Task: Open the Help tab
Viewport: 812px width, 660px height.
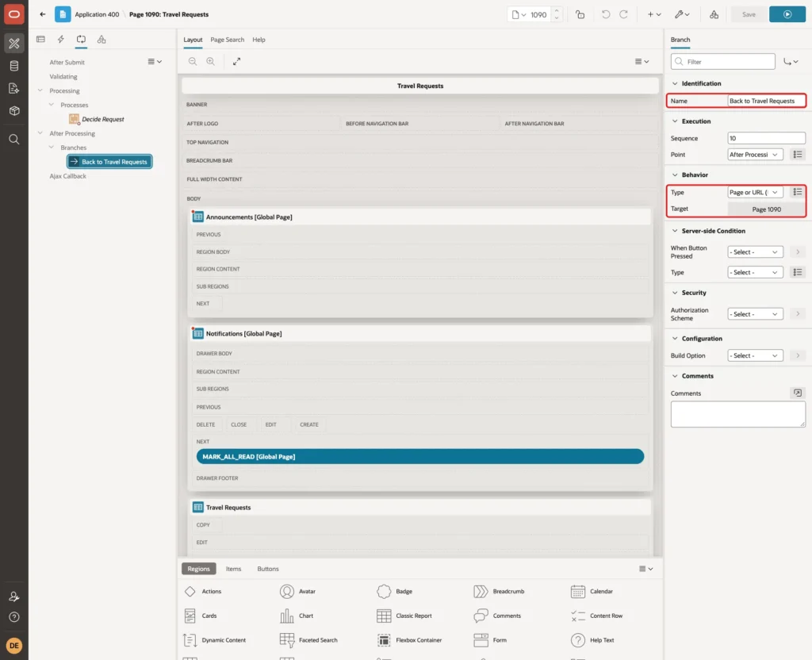Action: click(x=259, y=40)
